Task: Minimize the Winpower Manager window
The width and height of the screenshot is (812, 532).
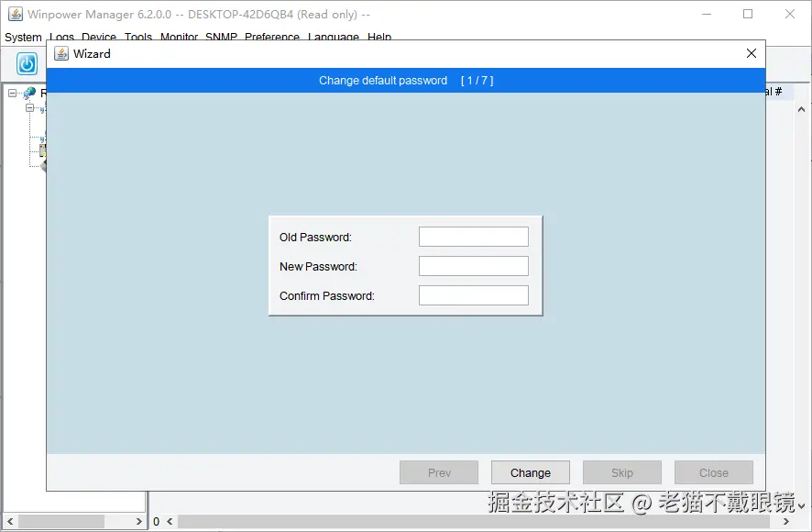Action: 707,14
